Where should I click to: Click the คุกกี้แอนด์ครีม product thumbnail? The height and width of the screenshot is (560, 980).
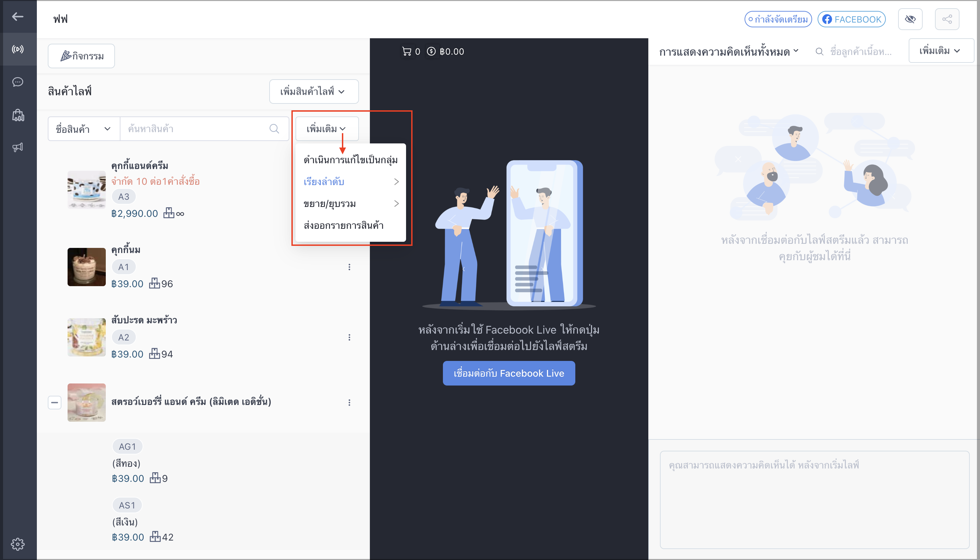point(86,190)
